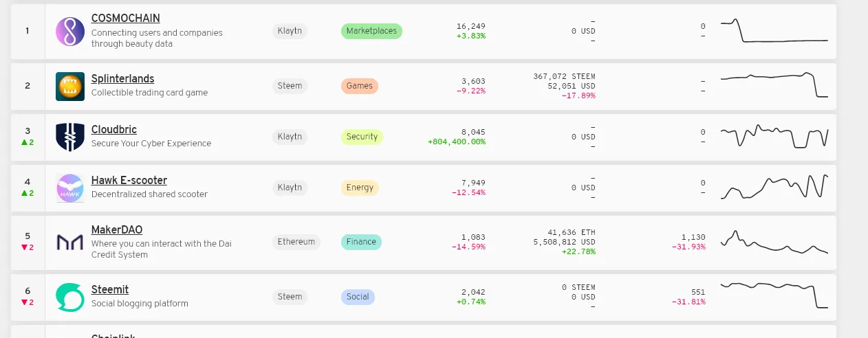Select the Security category tag
This screenshot has height=338, width=868.
point(362,137)
